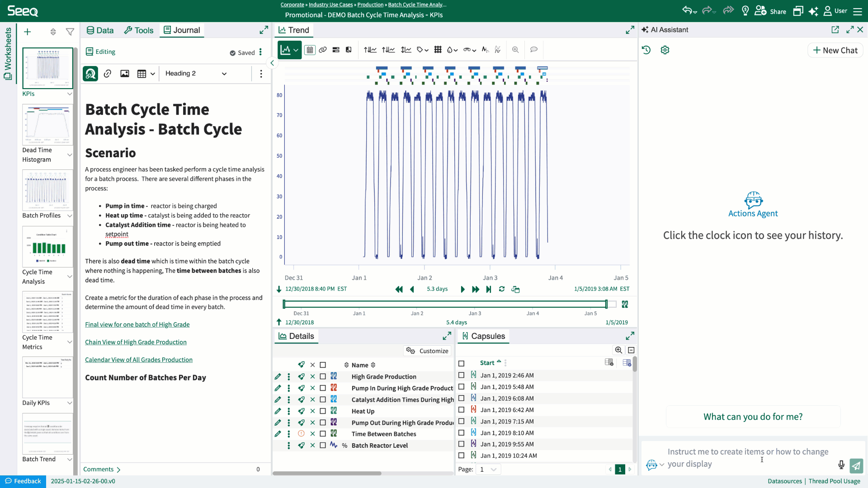Insert link icon in journal toolbar
The height and width of the screenshot is (488, 868).
coord(107,74)
